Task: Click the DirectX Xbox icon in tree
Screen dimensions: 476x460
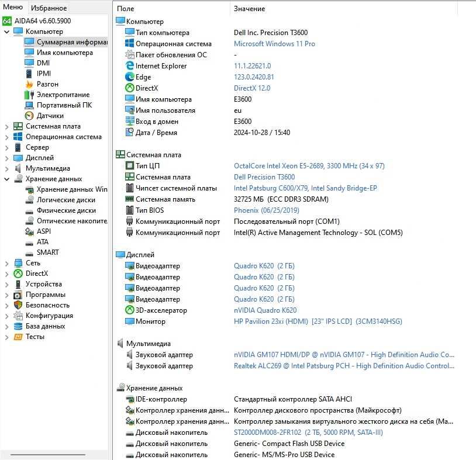Action: click(18, 274)
